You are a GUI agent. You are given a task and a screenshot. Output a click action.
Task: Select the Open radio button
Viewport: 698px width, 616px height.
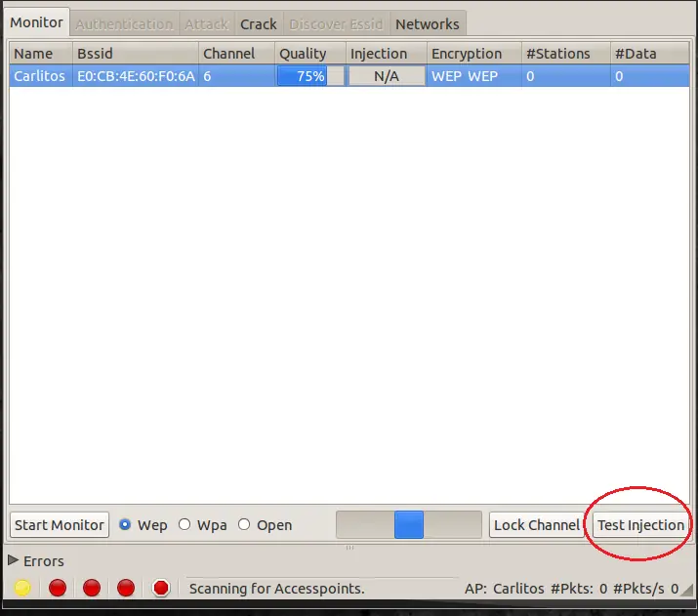coord(244,525)
